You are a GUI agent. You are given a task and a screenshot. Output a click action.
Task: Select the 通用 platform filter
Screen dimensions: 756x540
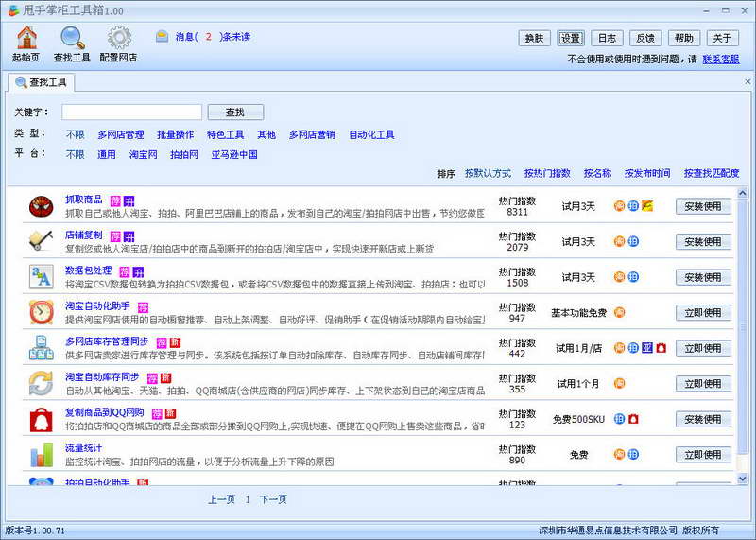coord(107,154)
